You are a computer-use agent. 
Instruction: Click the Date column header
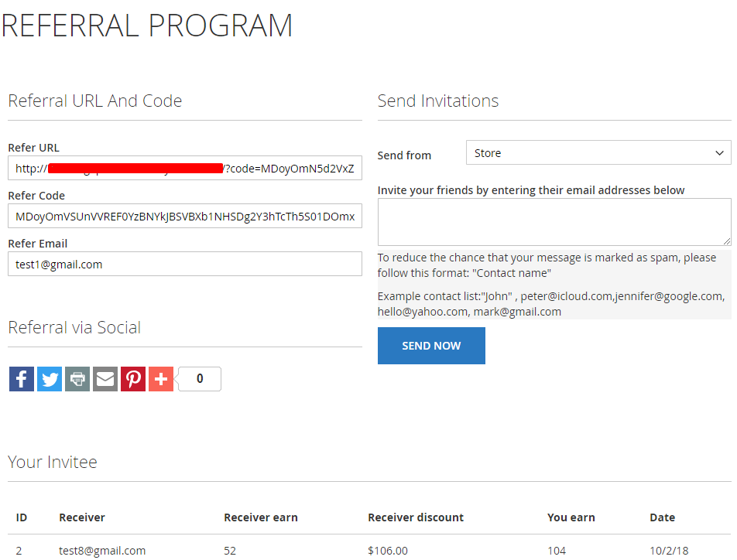pyautogui.click(x=662, y=517)
